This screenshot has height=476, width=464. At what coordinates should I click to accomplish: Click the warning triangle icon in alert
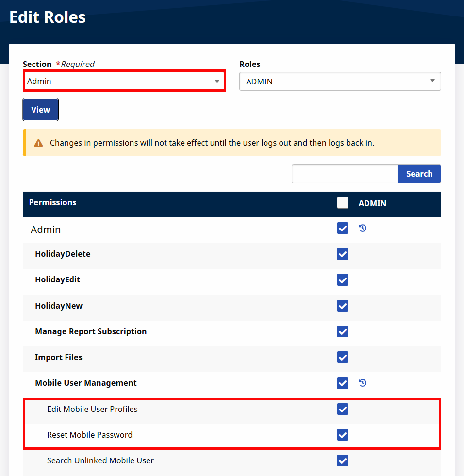click(x=38, y=143)
